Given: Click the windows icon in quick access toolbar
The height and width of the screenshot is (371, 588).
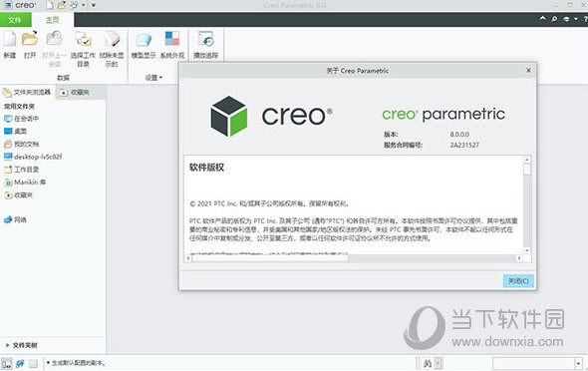Looking at the screenshot, I should pos(75,5).
